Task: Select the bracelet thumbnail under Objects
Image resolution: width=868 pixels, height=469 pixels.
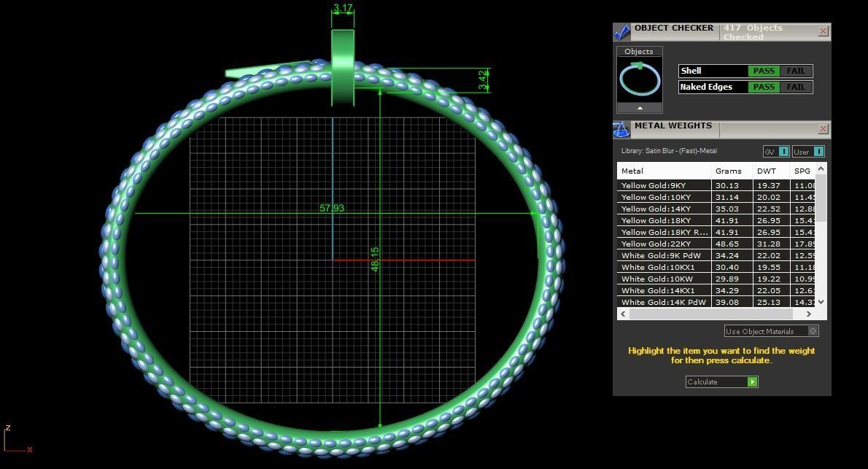Action: pos(640,80)
